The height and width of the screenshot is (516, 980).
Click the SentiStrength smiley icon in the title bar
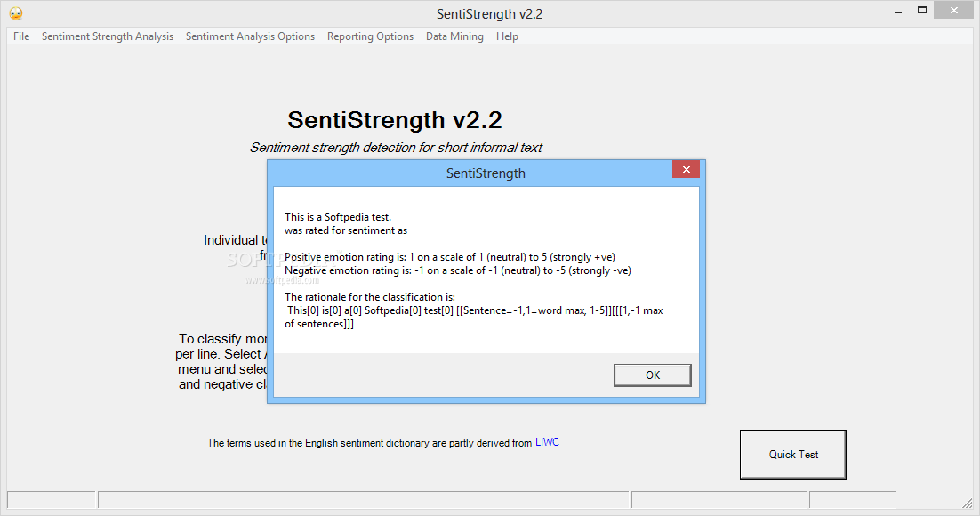point(16,13)
